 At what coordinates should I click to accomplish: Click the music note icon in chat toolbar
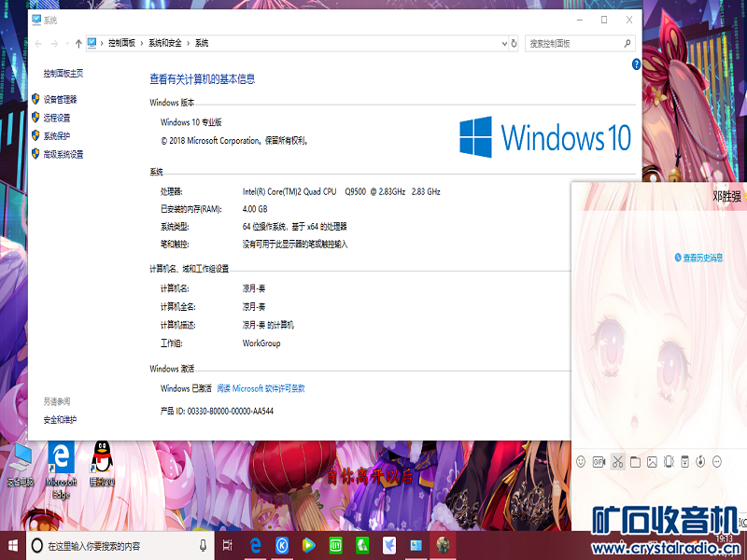pyautogui.click(x=700, y=461)
